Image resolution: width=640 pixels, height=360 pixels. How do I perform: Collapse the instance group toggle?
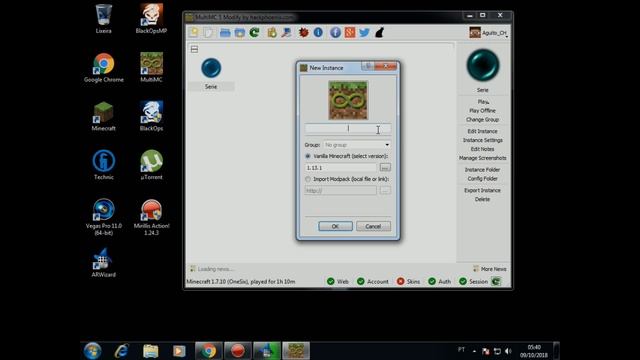click(x=194, y=49)
